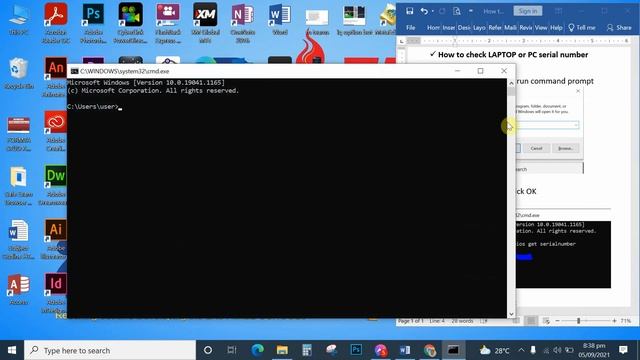This screenshot has width=640, height=360.
Task: Open the Adobe Creative Cloud shortcut
Action: [56, 131]
